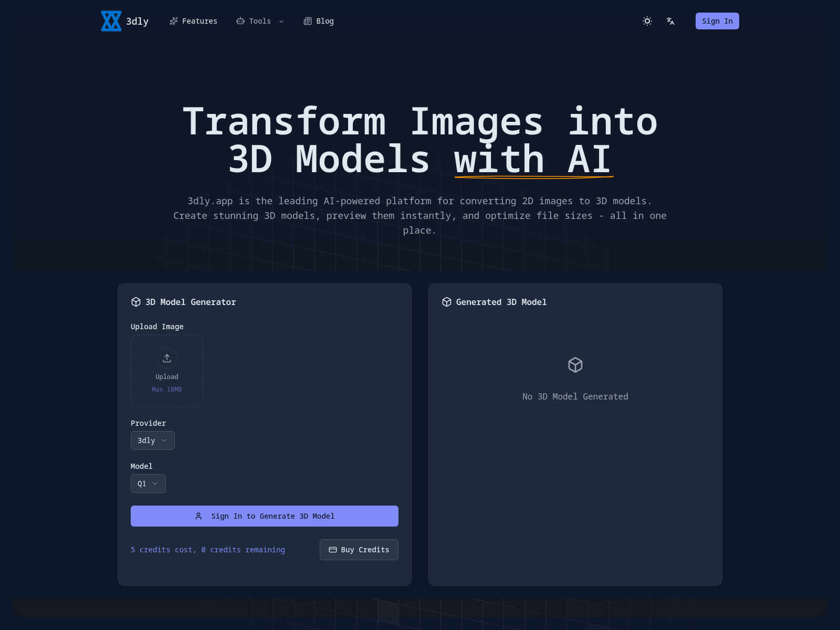
Task: Click the blog document icon
Action: click(x=307, y=21)
